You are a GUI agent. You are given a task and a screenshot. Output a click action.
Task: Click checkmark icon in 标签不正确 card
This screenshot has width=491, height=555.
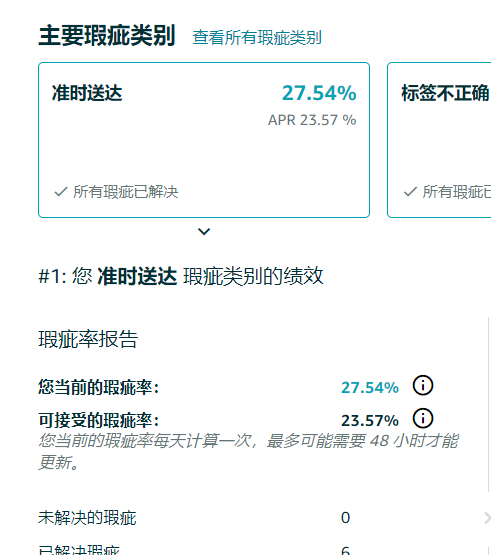pyautogui.click(x=410, y=192)
